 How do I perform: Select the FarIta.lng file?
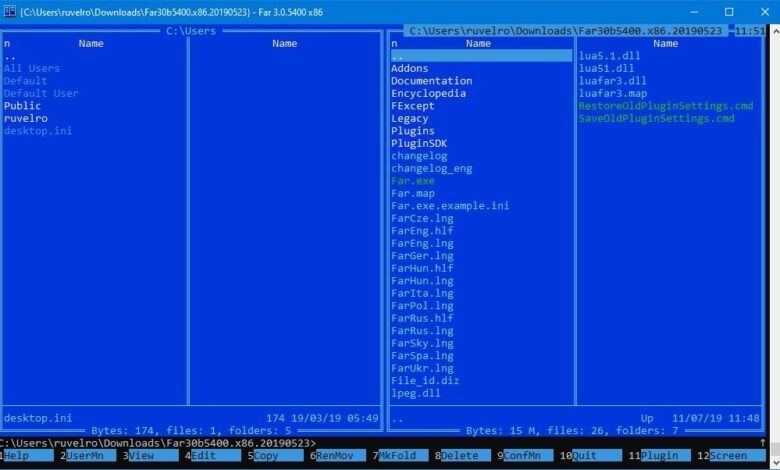(x=422, y=293)
